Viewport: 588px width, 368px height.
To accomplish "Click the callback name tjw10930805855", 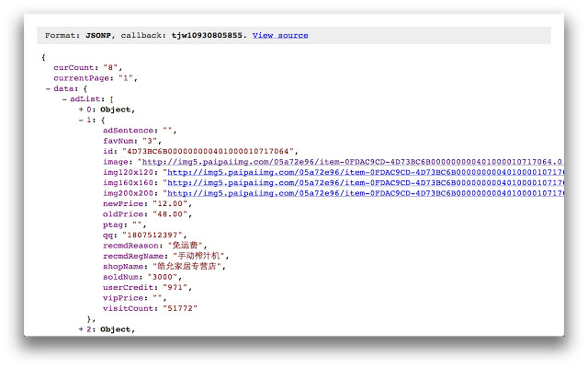I will coord(207,35).
